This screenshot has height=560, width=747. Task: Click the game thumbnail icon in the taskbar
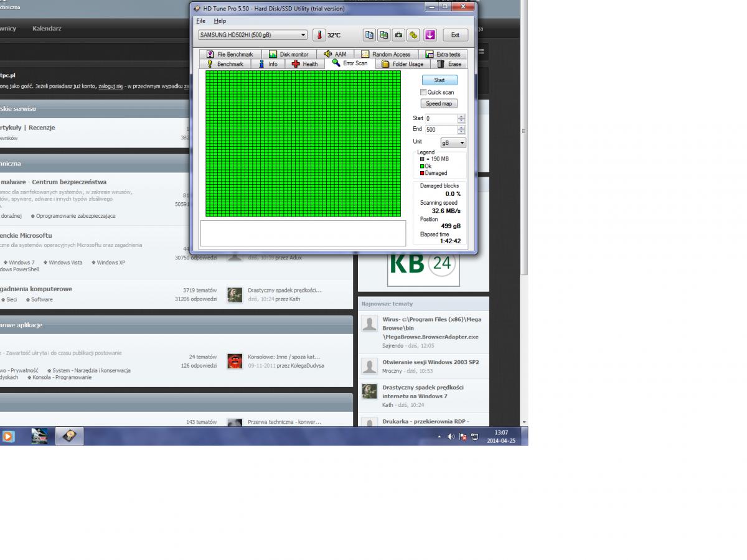click(40, 436)
